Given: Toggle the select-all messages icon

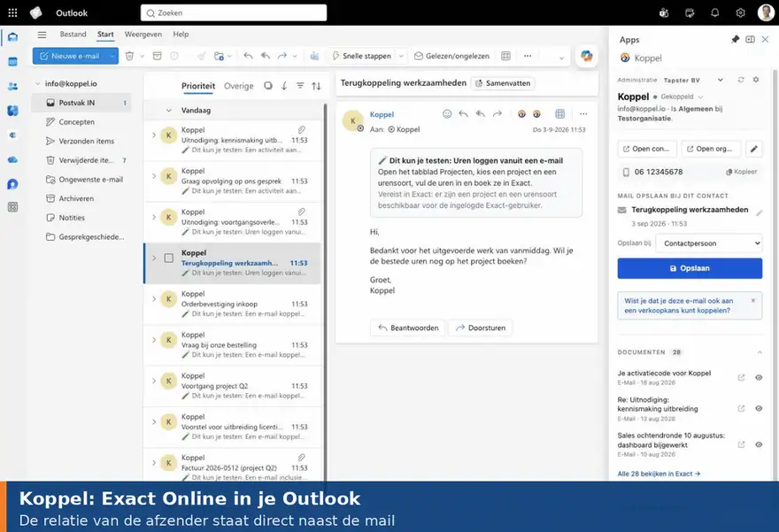Looking at the screenshot, I should 268,86.
